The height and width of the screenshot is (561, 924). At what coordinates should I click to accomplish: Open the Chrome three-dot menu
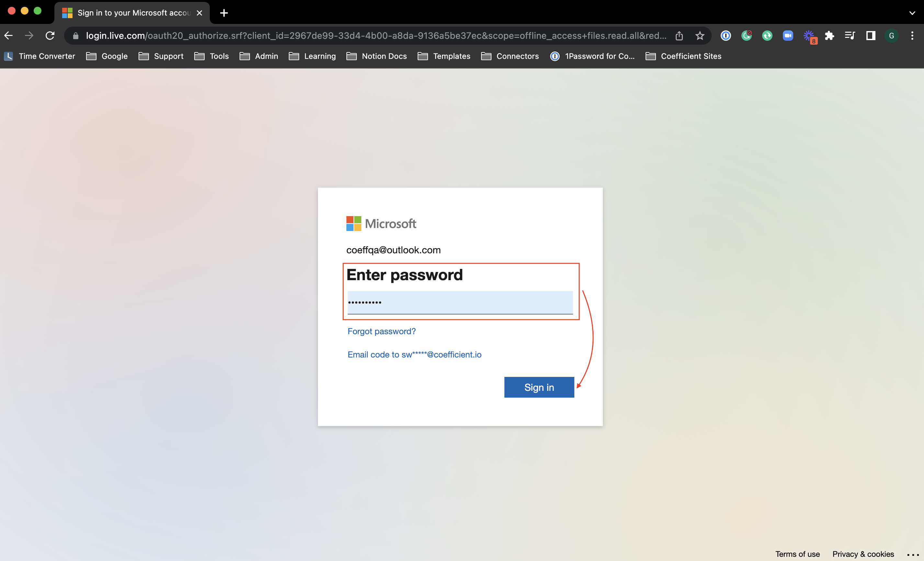pos(912,36)
